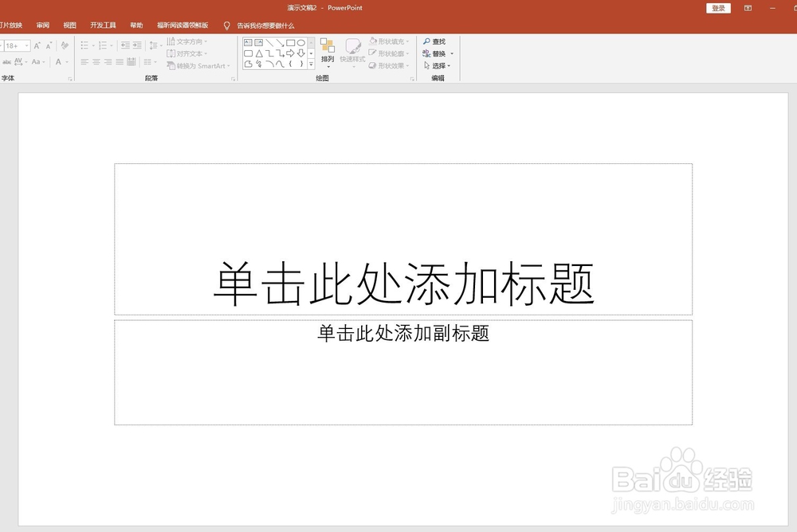Image resolution: width=797 pixels, height=532 pixels.
Task: Expand the full shapes gallery
Action: click(311, 64)
